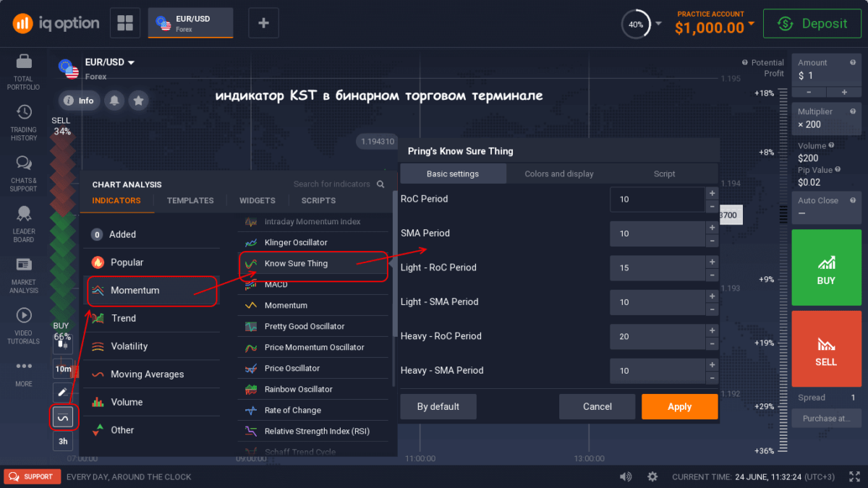868x488 pixels.
Task: Expand the EUR/USD asset dropdown
Action: (x=131, y=63)
